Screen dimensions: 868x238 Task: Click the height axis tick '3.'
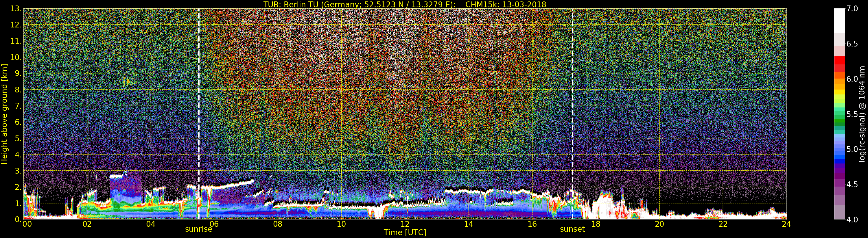point(18,171)
